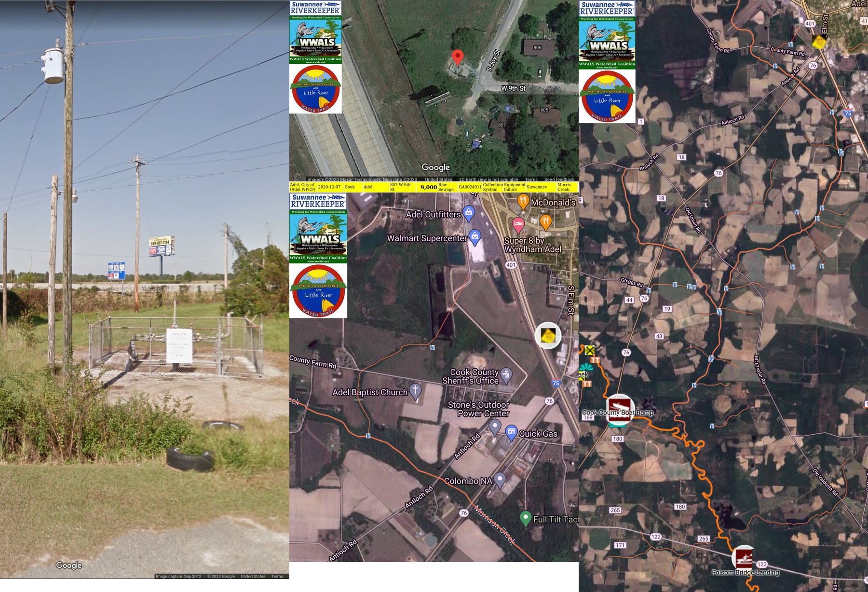Click Suwannee Riverkeeper logo on top-middle satellite map
Image resolution: width=868 pixels, height=592 pixels.
point(315,8)
